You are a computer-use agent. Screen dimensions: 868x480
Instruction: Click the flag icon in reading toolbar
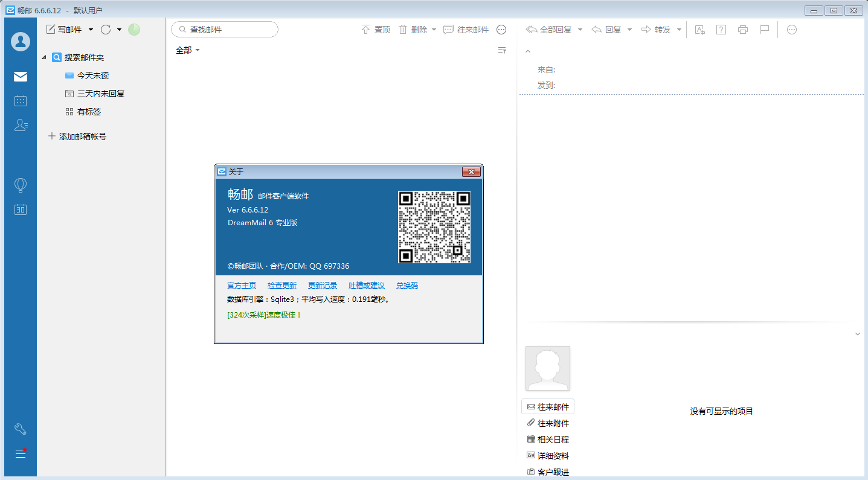pos(765,30)
